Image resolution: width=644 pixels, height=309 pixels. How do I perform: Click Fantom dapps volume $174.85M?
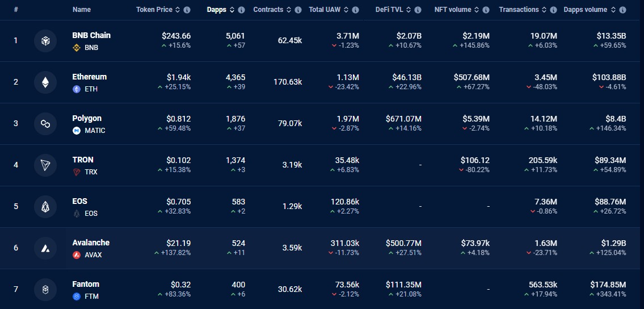[x=608, y=285]
